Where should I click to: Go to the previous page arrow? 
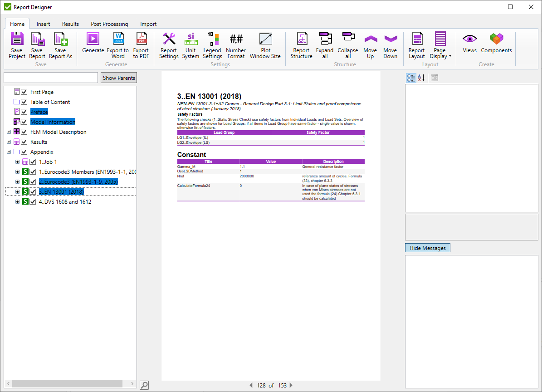[251, 385]
